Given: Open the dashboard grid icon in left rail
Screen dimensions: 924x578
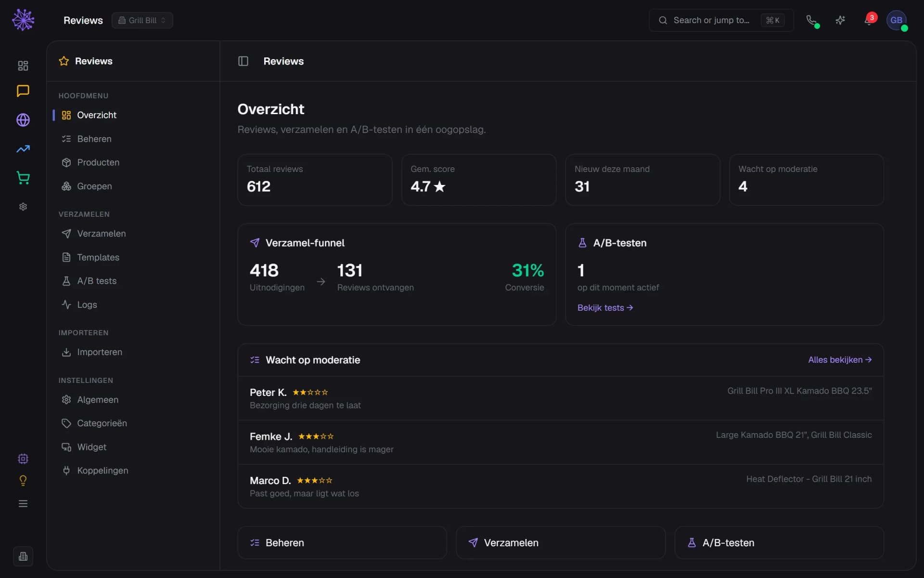Looking at the screenshot, I should click(23, 66).
